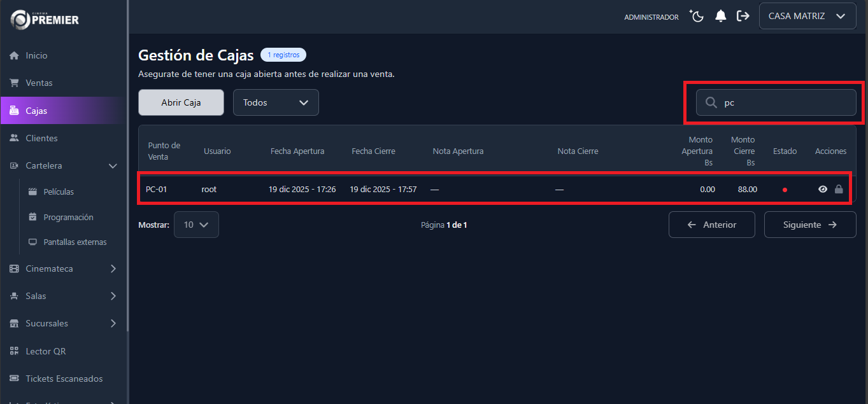The width and height of the screenshot is (868, 404).
Task: Click the Cinema Premier logo
Action: [45, 19]
